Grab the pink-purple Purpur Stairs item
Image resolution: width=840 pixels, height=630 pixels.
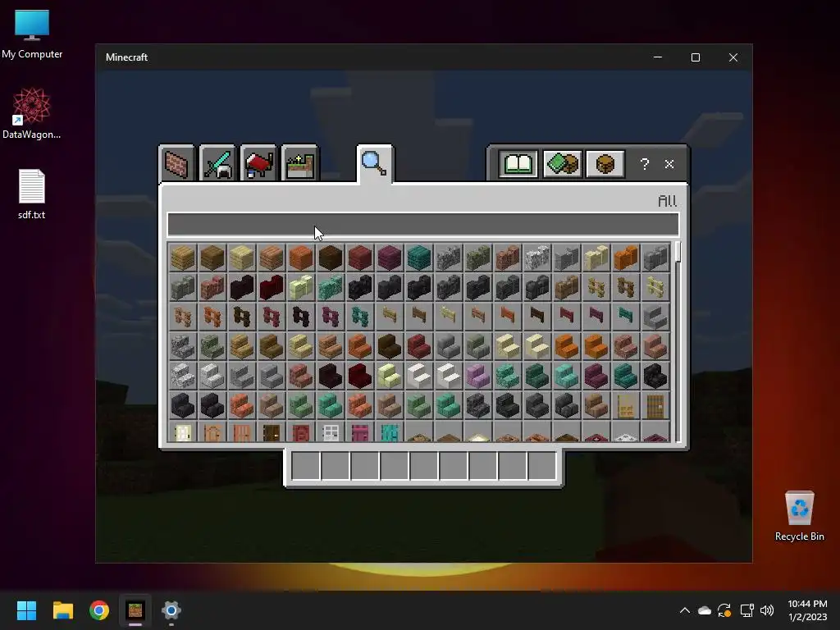(478, 376)
